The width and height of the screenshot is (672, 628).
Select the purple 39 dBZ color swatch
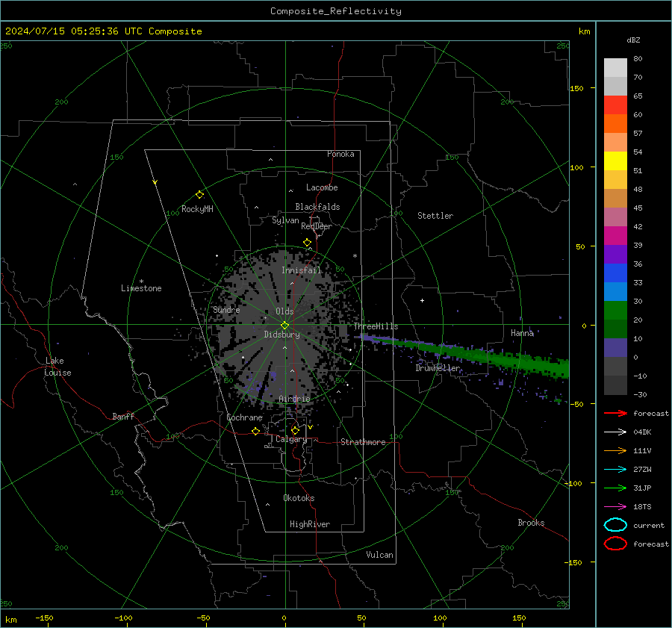click(615, 254)
